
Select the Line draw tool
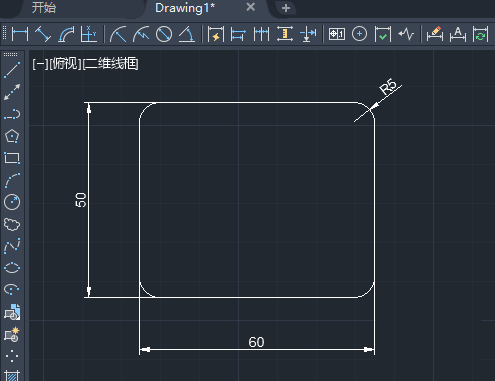coord(12,70)
